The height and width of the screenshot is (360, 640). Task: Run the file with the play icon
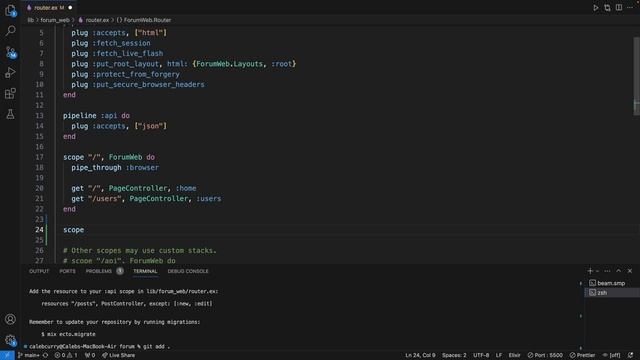coord(596,8)
